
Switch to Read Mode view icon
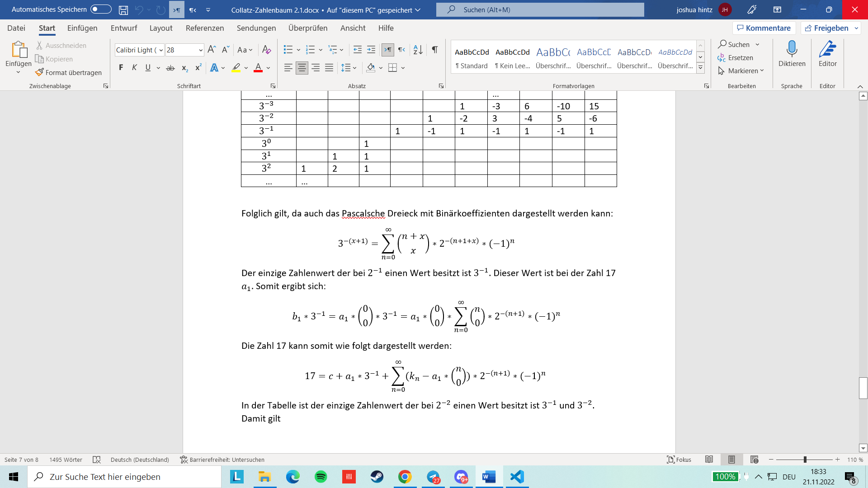tap(709, 460)
